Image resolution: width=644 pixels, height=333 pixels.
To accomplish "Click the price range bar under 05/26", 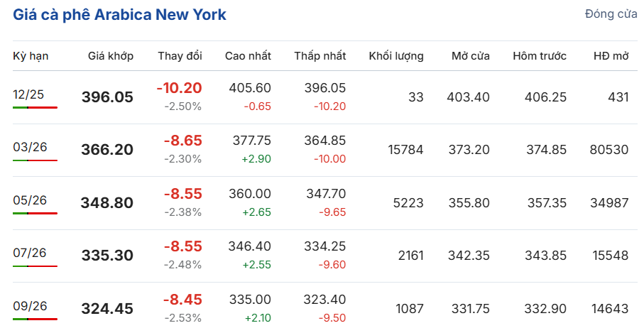I will point(35,213).
